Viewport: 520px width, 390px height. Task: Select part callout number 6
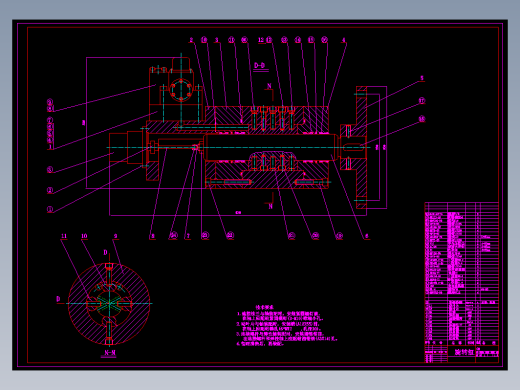tap(367, 236)
